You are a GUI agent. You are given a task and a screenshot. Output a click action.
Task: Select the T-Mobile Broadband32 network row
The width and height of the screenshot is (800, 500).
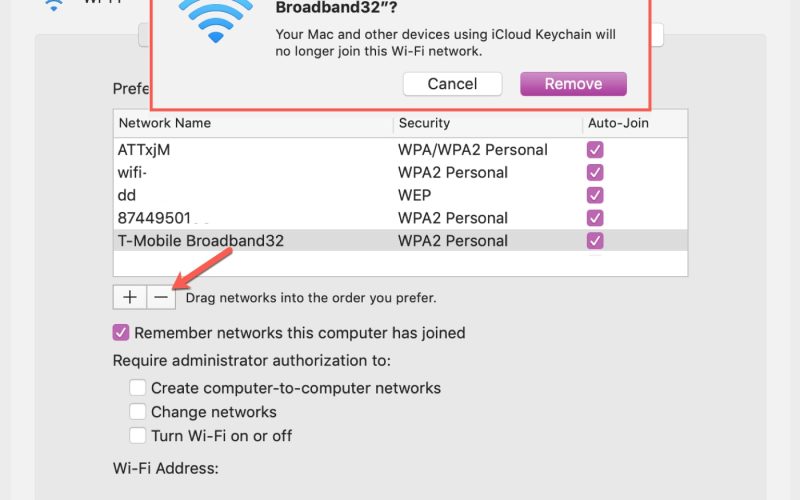pyautogui.click(x=250, y=241)
